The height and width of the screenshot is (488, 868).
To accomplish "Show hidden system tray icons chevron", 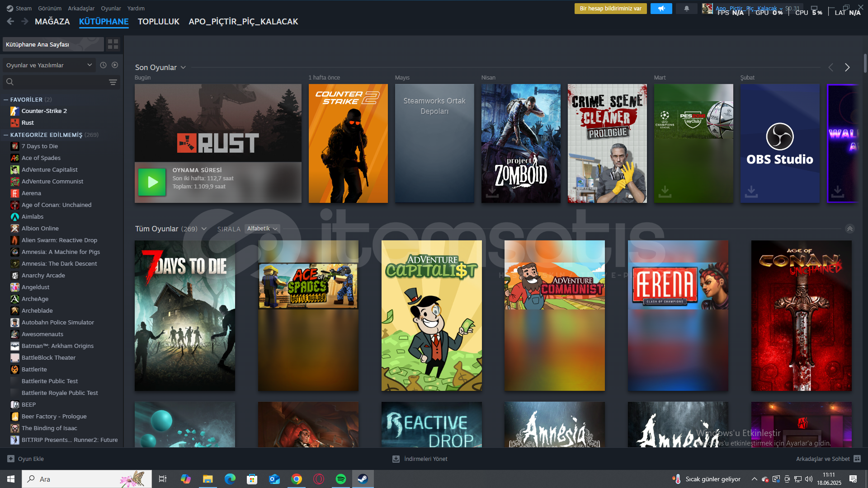I will click(x=754, y=479).
